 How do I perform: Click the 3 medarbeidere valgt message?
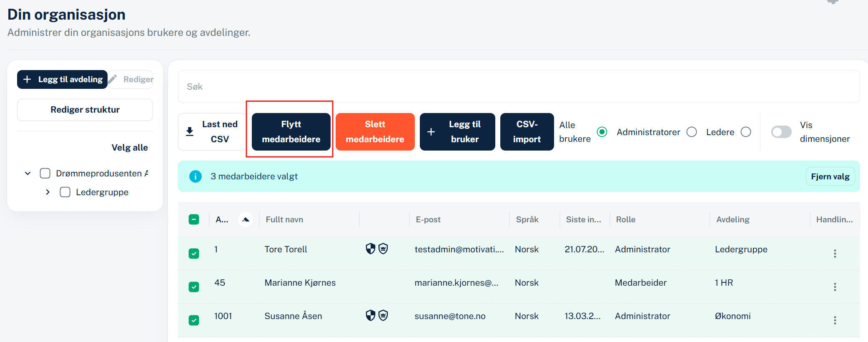coord(254,176)
